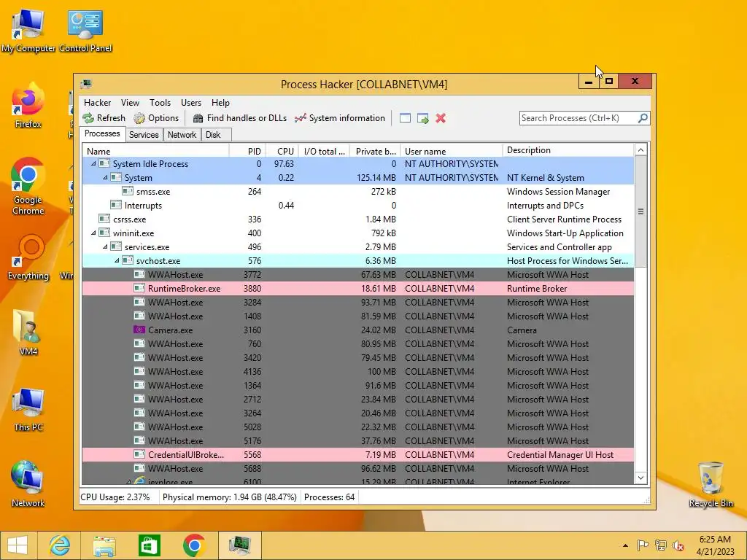Image resolution: width=747 pixels, height=560 pixels.
Task: Click the search magnifier icon
Action: click(643, 117)
